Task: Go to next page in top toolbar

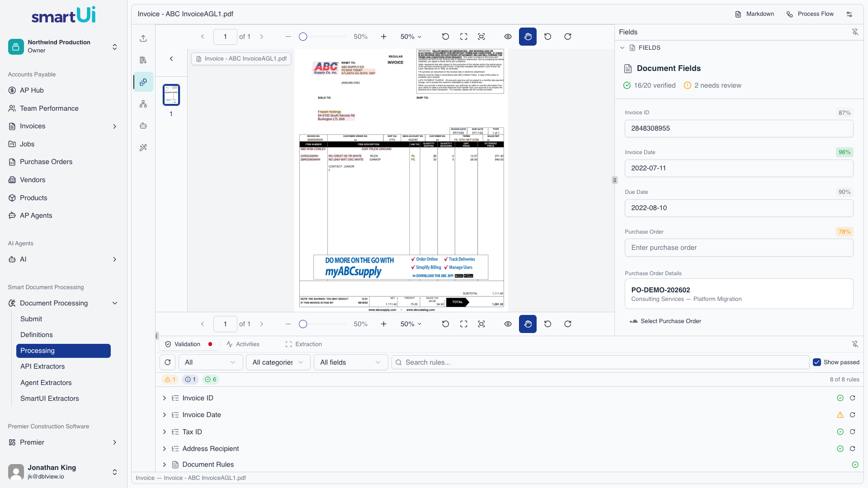Action: 261,37
